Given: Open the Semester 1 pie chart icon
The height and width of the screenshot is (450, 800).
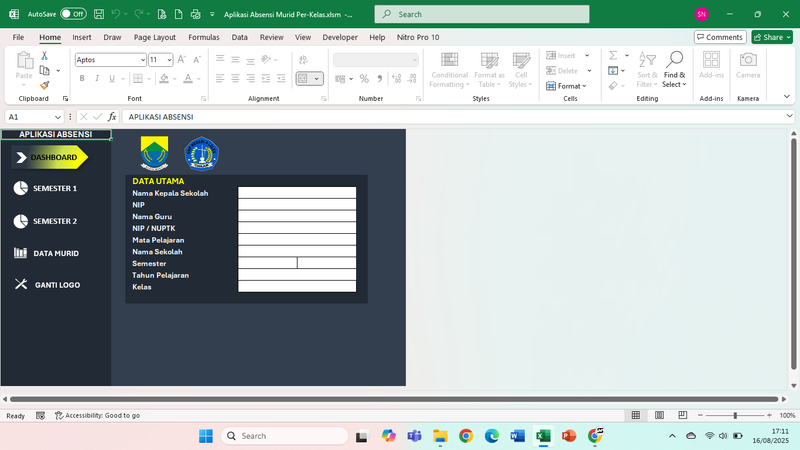Looking at the screenshot, I should point(21,188).
